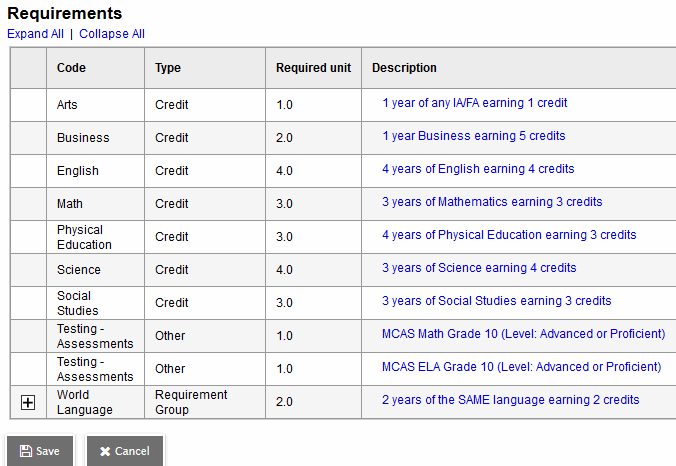Open the Social Studies description link
Viewport: 676px width, 466px height.
[496, 301]
